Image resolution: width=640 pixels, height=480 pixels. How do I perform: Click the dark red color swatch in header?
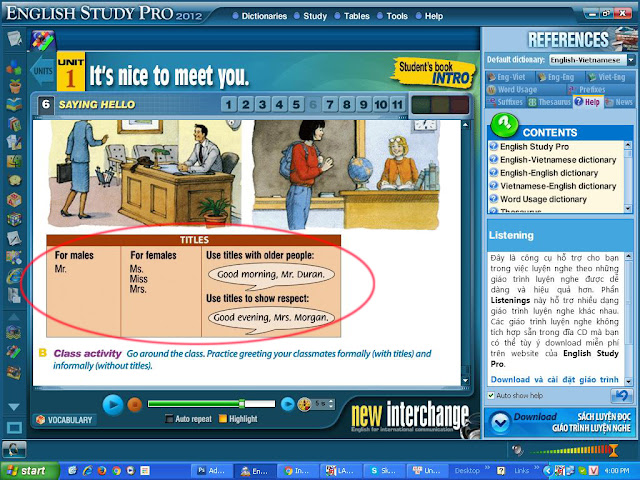tap(459, 105)
